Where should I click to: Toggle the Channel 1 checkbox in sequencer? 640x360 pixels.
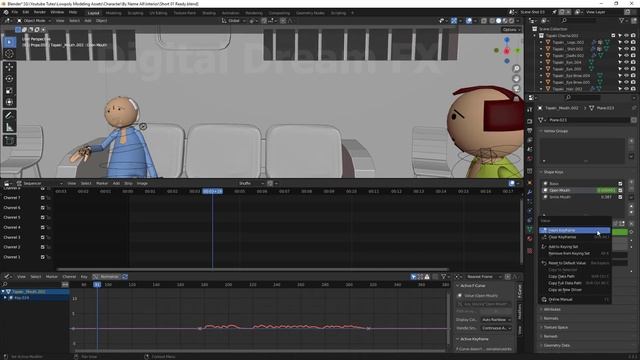pyautogui.click(x=42, y=257)
